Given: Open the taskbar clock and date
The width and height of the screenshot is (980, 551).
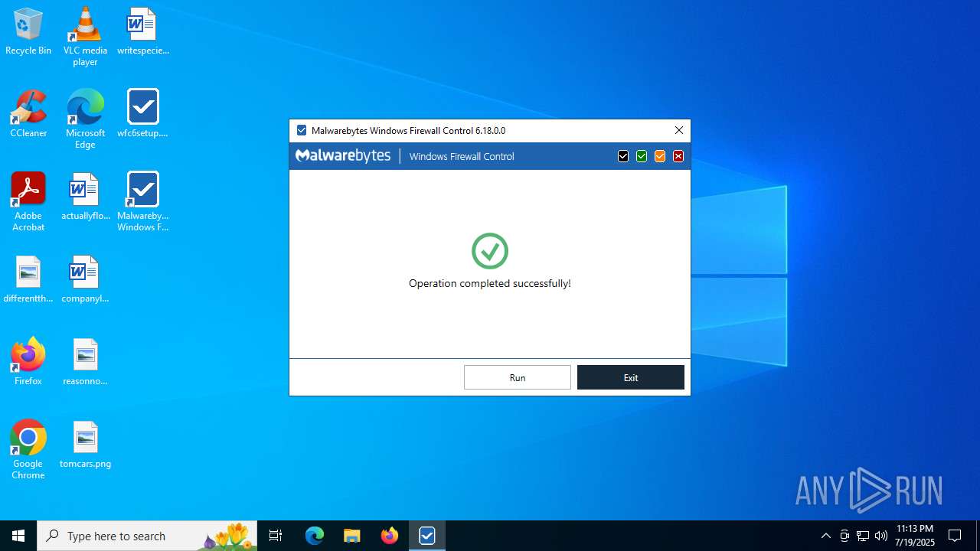Looking at the screenshot, I should tap(915, 536).
